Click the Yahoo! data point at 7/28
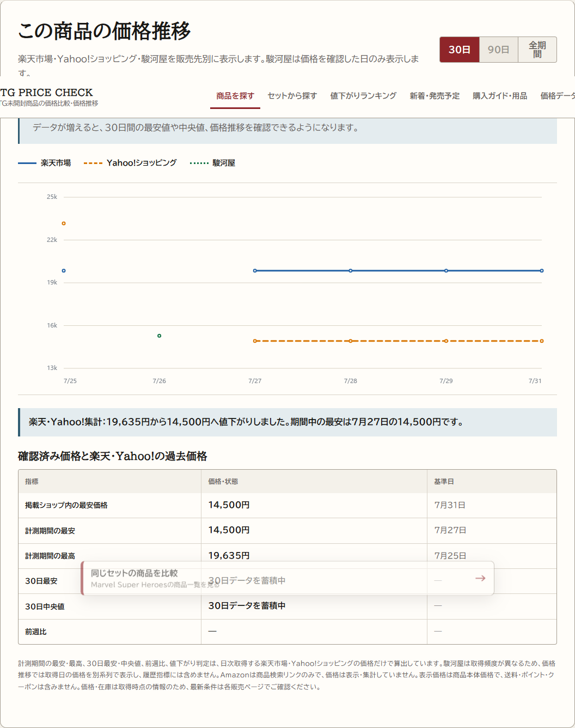The image size is (575, 728). pos(351,341)
